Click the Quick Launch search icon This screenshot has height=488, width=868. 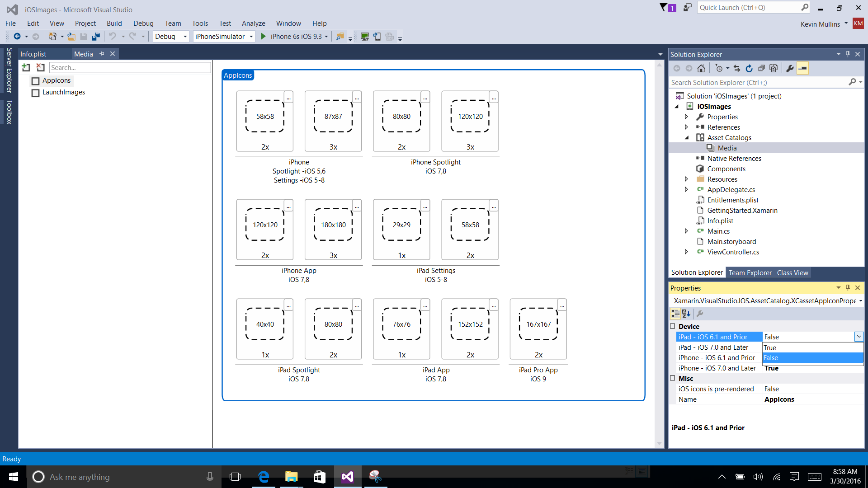804,7
